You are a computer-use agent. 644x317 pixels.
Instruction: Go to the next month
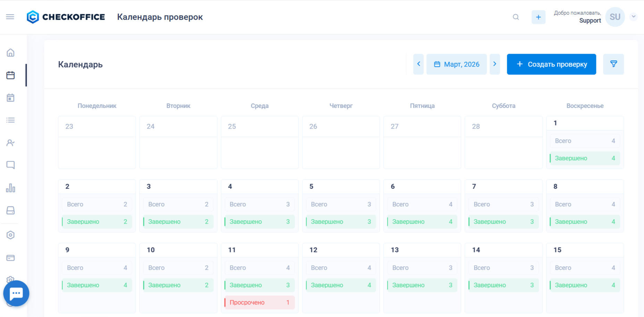[x=495, y=64]
